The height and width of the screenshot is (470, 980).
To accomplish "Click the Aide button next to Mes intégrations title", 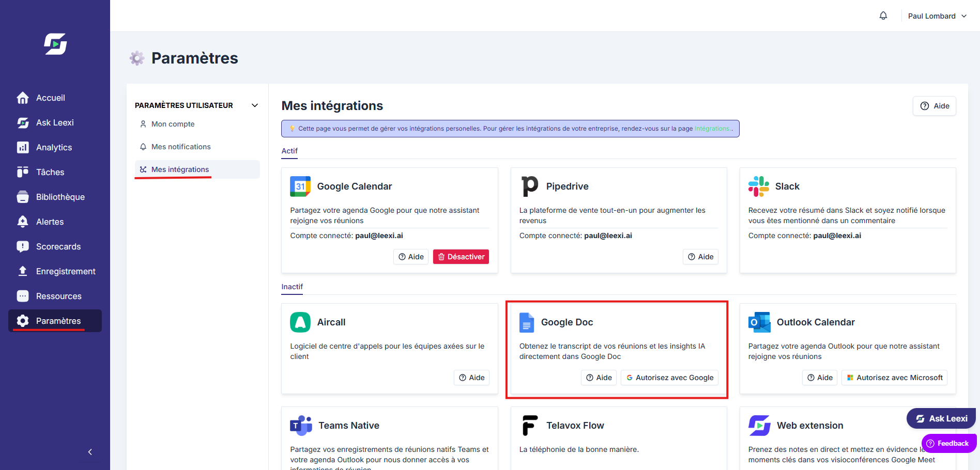I will click(x=935, y=106).
